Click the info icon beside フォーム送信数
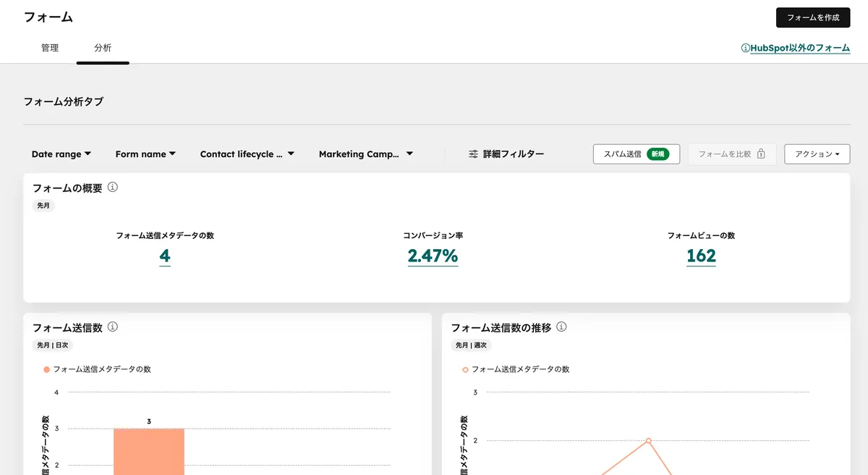 (x=114, y=327)
